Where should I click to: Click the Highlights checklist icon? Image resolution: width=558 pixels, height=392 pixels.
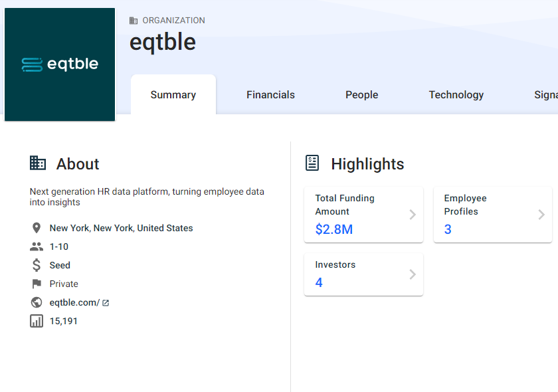[312, 163]
